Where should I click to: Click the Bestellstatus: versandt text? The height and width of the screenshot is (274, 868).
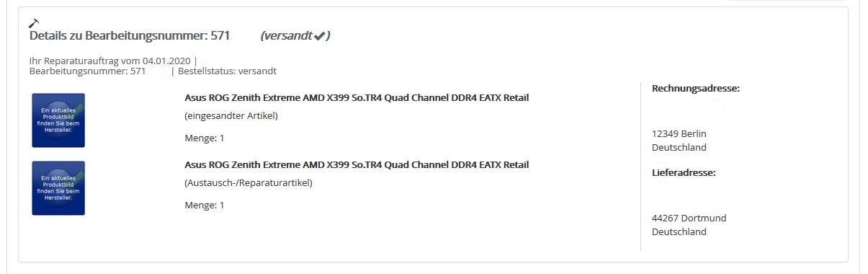[x=227, y=71]
